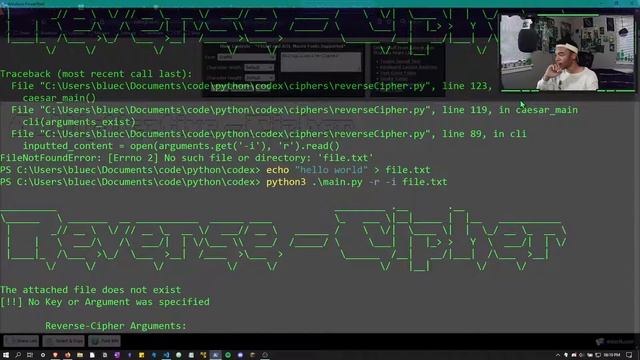Show hidden system tray icons
The height and width of the screenshot is (360, 640).
click(x=558, y=355)
